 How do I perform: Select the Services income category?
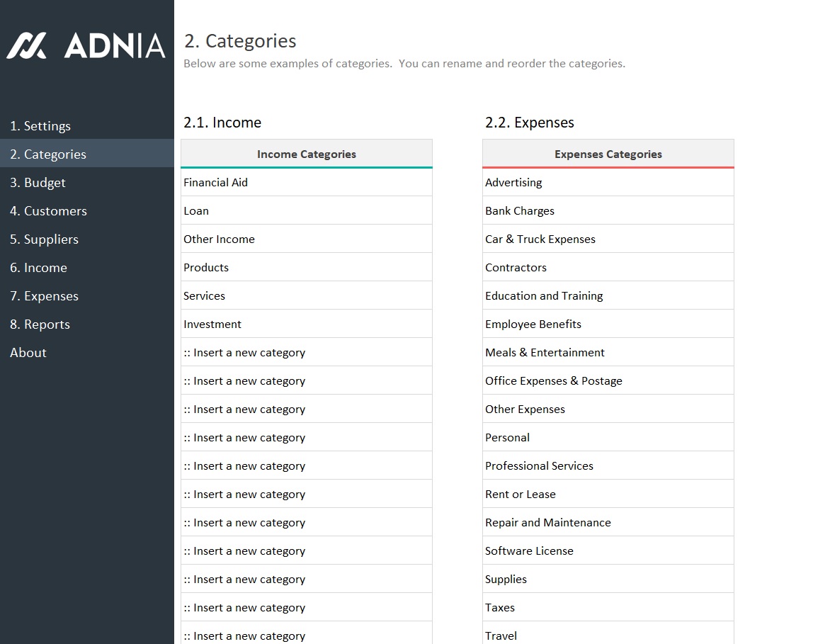(307, 295)
